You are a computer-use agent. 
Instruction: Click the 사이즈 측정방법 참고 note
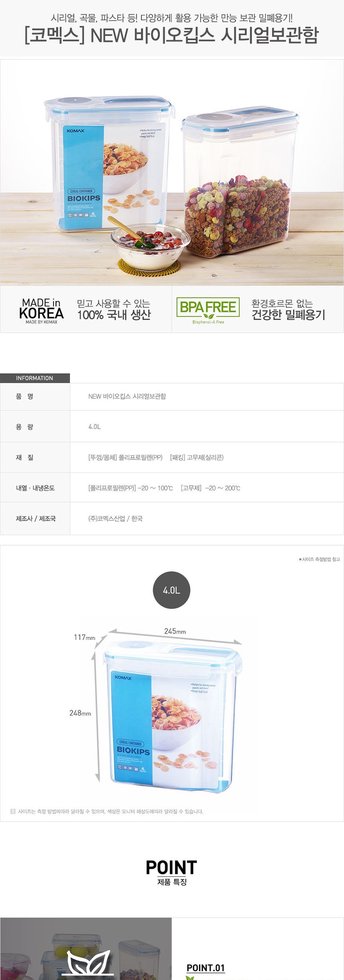[x=319, y=559]
